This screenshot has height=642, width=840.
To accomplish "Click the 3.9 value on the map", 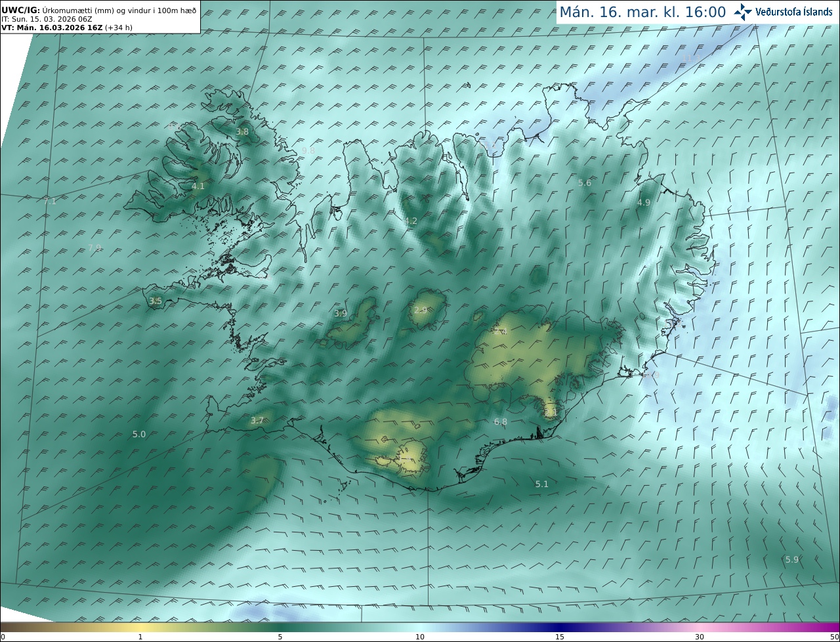I will [341, 314].
